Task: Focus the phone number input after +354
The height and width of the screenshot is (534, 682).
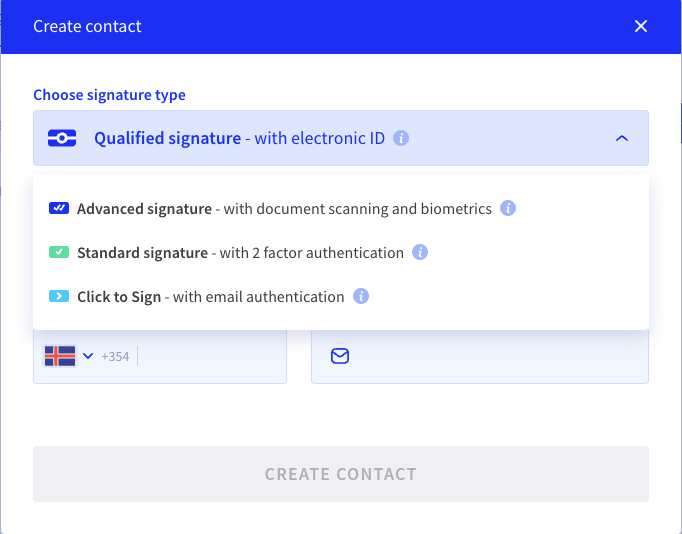Action: (210, 356)
